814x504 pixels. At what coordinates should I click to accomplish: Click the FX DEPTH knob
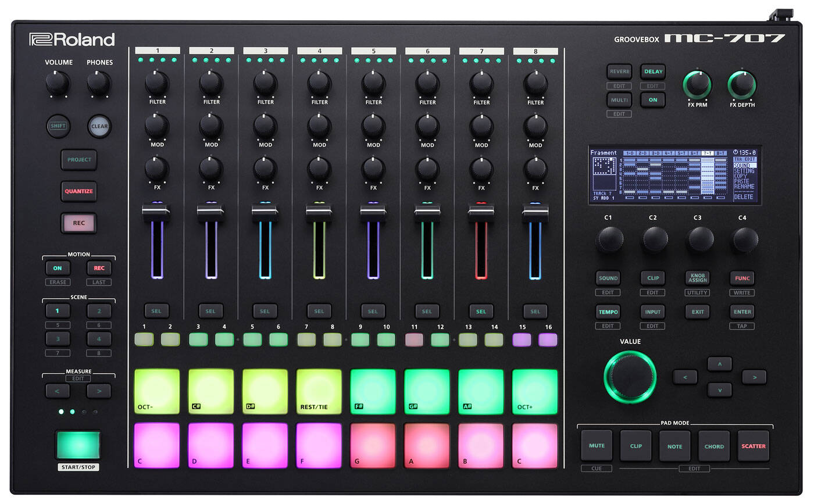pos(742,85)
